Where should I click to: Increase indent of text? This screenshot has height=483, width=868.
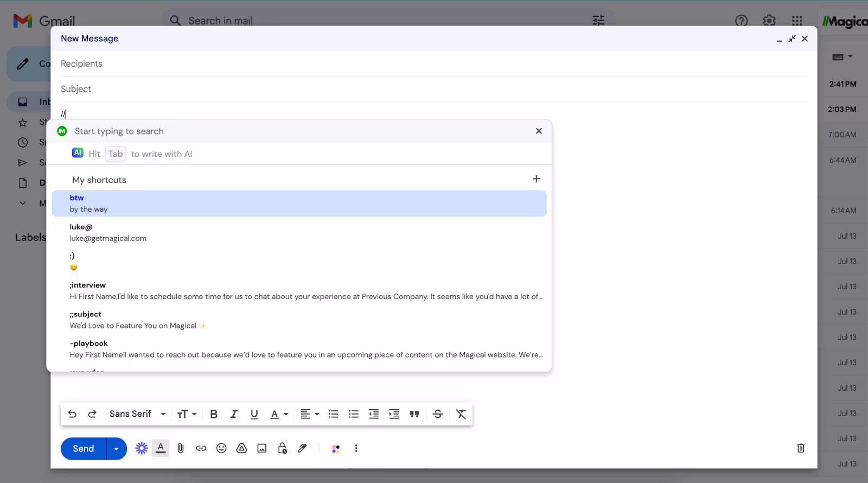[x=394, y=414]
